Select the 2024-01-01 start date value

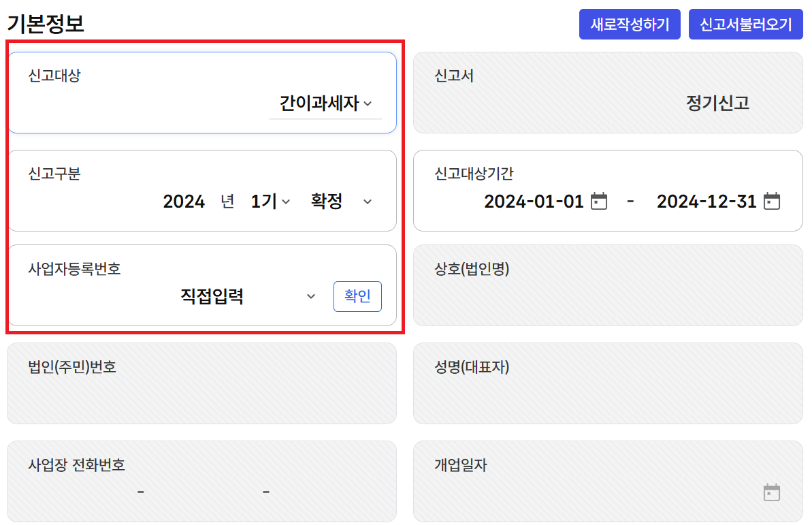[x=534, y=202]
